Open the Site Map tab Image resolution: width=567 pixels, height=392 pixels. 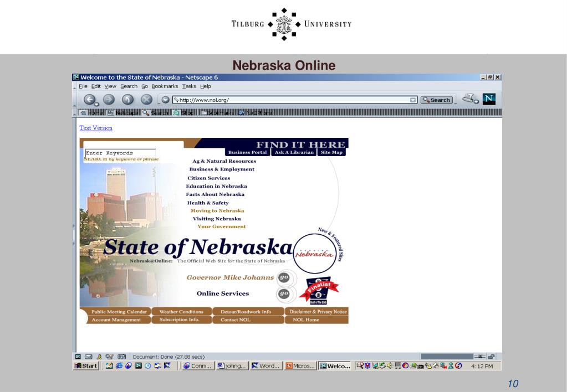[331, 152]
